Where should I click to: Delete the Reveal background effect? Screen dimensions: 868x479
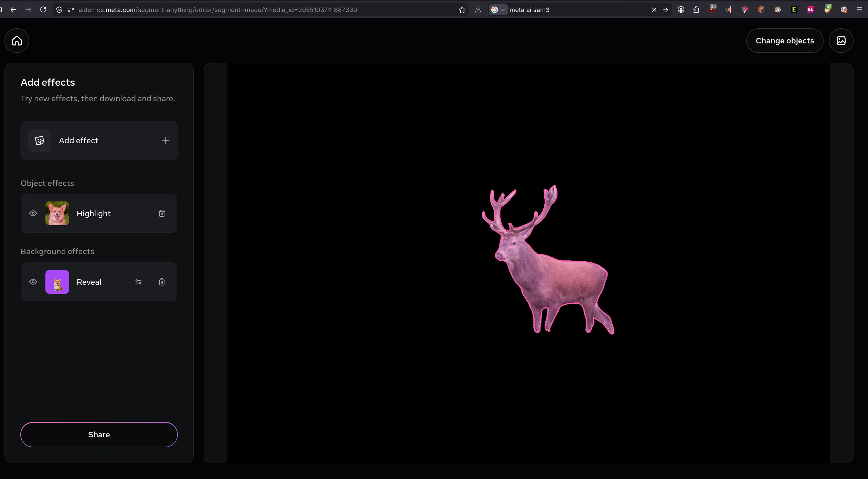pos(162,282)
